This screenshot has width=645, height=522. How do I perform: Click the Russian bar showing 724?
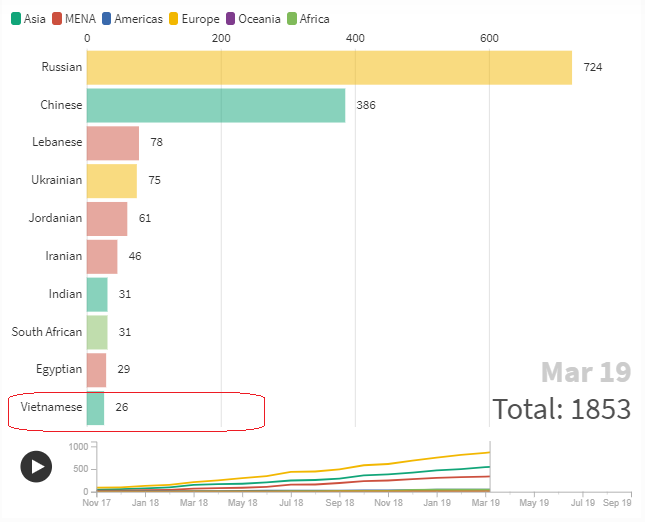[x=329, y=68]
